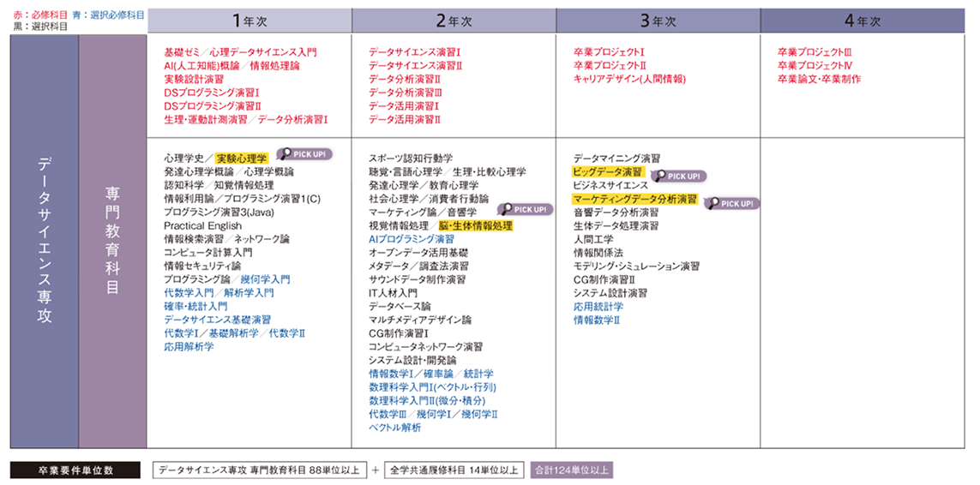Click the 青：選択必修科目 legend text
980x485 pixels.
click(x=109, y=14)
